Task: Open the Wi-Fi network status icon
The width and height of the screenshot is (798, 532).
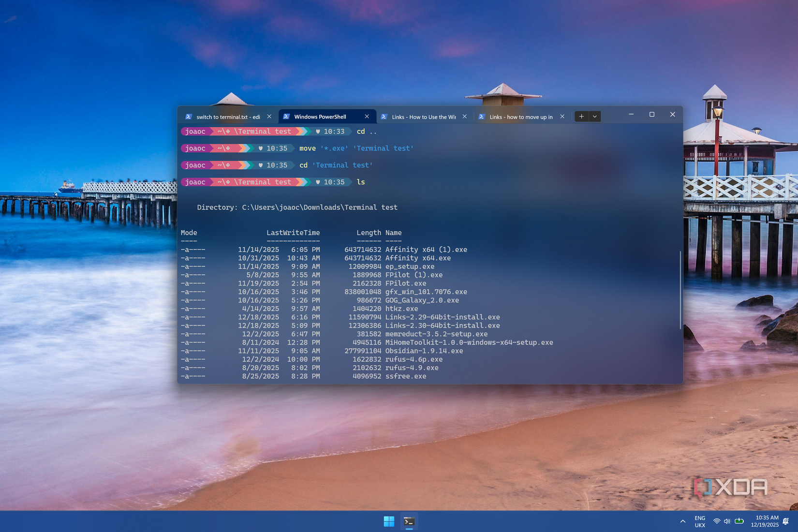Action: tap(717, 521)
